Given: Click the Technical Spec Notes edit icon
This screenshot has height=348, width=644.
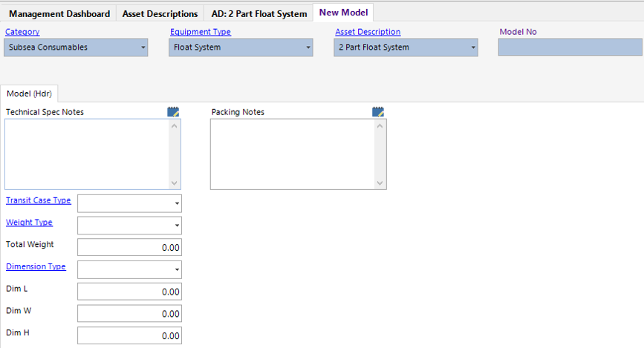Looking at the screenshot, I should coord(174,112).
